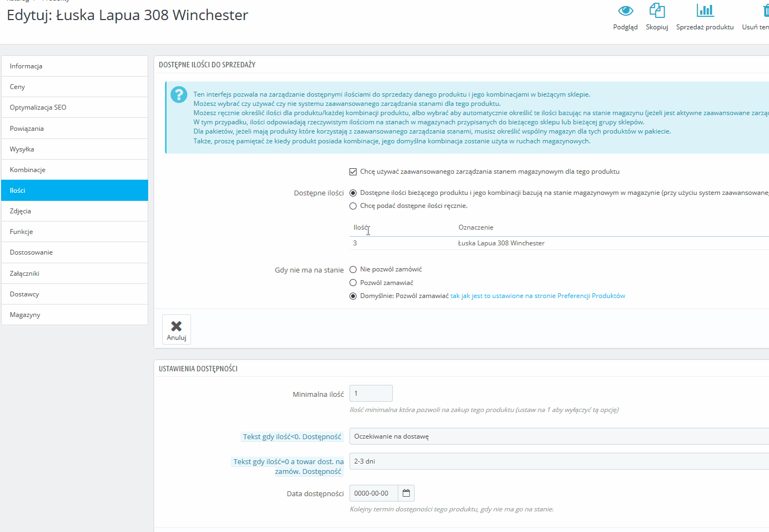Click the Ilość column header

(x=361, y=227)
